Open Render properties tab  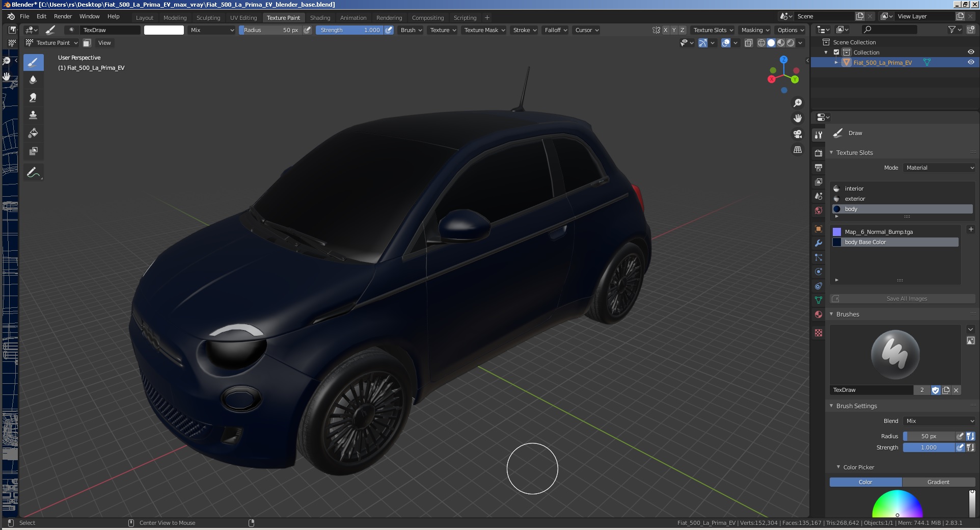click(819, 153)
